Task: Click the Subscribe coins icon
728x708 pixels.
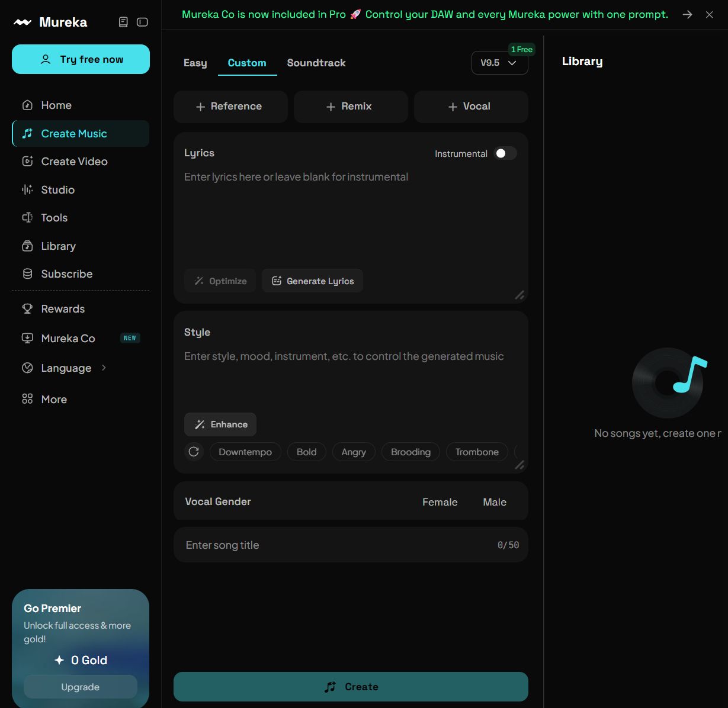Action: [x=27, y=274]
